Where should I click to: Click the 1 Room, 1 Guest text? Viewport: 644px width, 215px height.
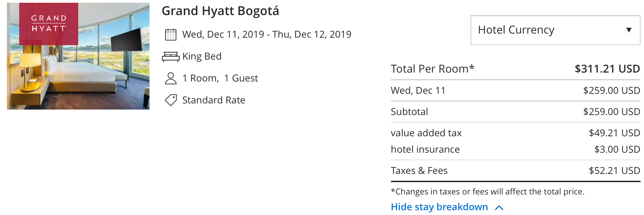coord(220,78)
